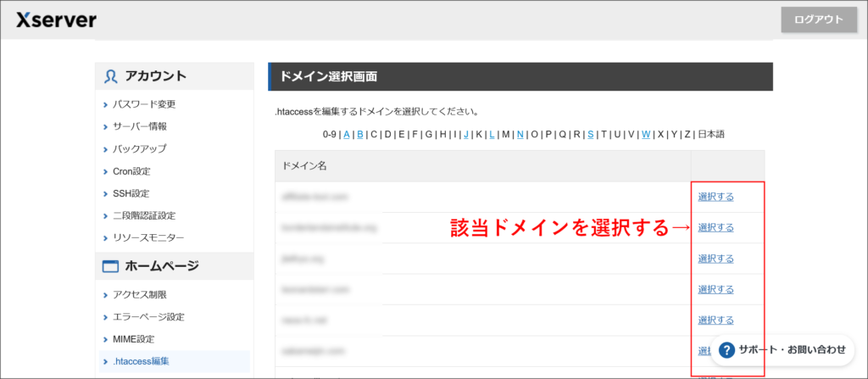The height and width of the screenshot is (379, 868).
Task: Open Cron設定 menu item
Action: (131, 171)
